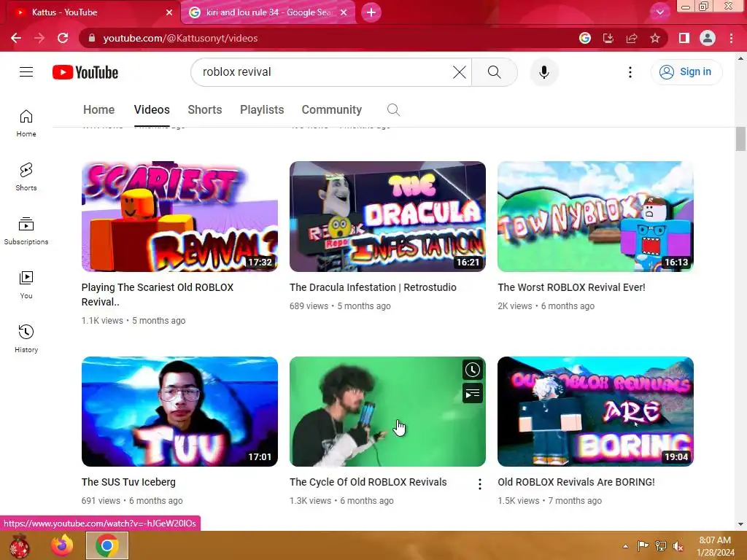Click the Dracula Infestation thumbnail
This screenshot has height=560, width=747.
388,217
